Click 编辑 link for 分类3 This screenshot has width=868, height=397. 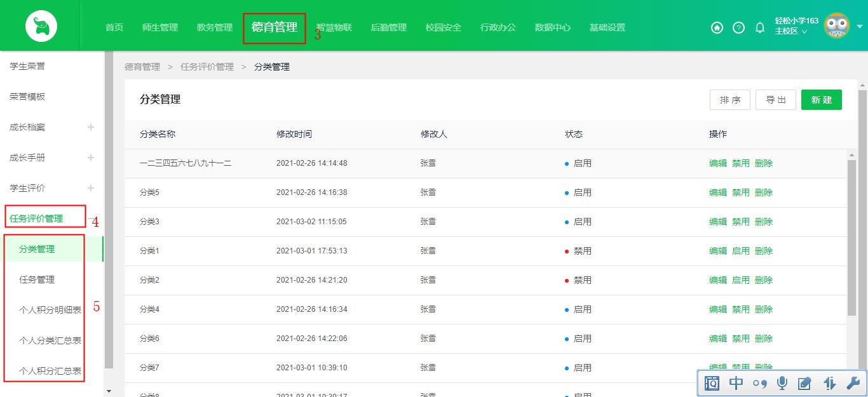coord(717,221)
